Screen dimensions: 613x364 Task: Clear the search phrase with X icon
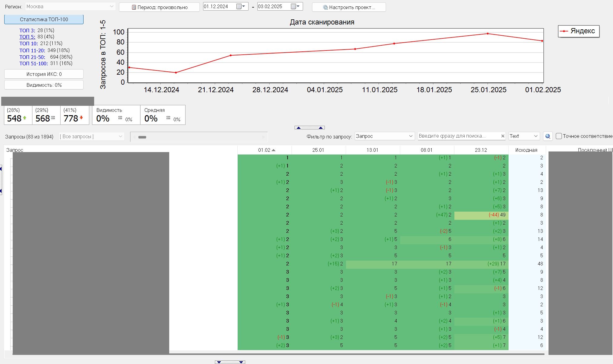tap(503, 136)
